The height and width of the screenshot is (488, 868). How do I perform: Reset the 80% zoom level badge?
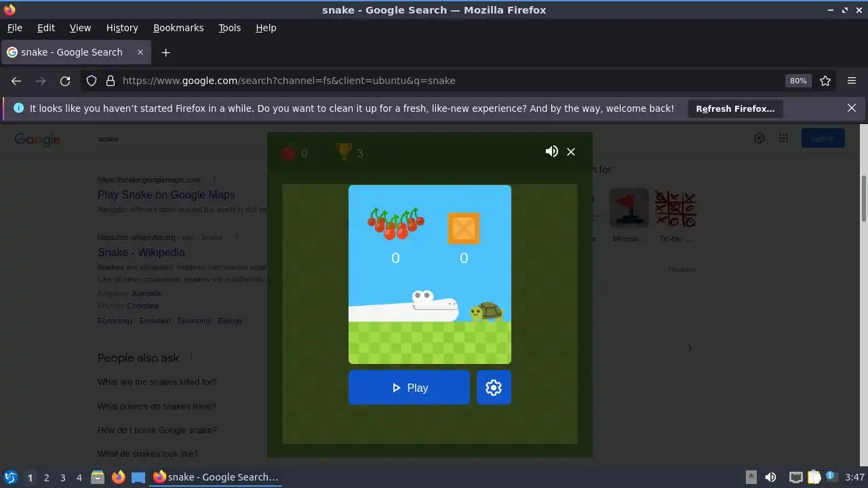coord(798,81)
